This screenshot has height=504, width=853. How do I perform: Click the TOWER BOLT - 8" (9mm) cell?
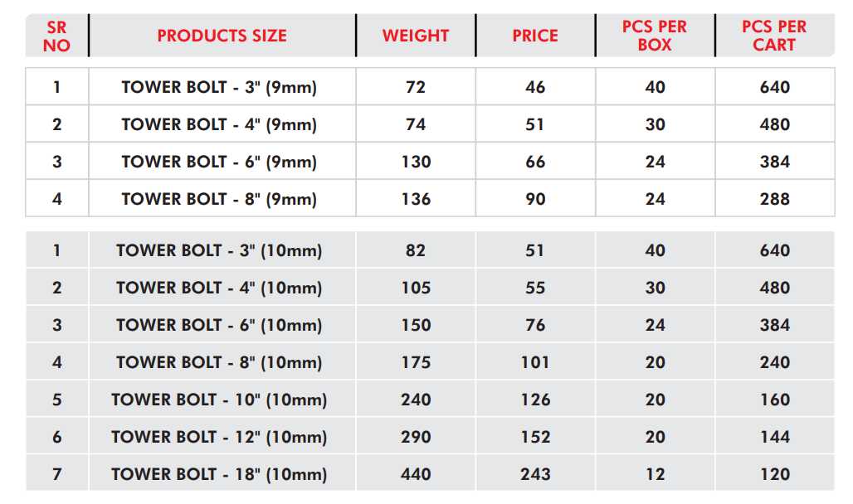pyautogui.click(x=219, y=199)
